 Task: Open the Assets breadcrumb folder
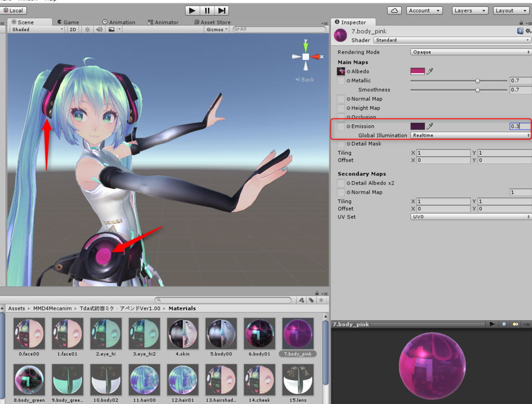click(x=17, y=308)
